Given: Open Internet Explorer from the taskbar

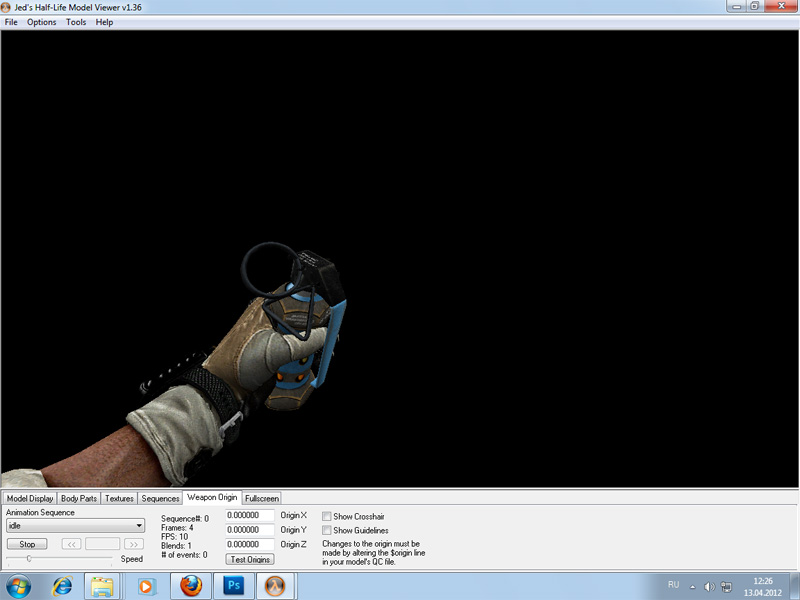Looking at the screenshot, I should pos(62,585).
